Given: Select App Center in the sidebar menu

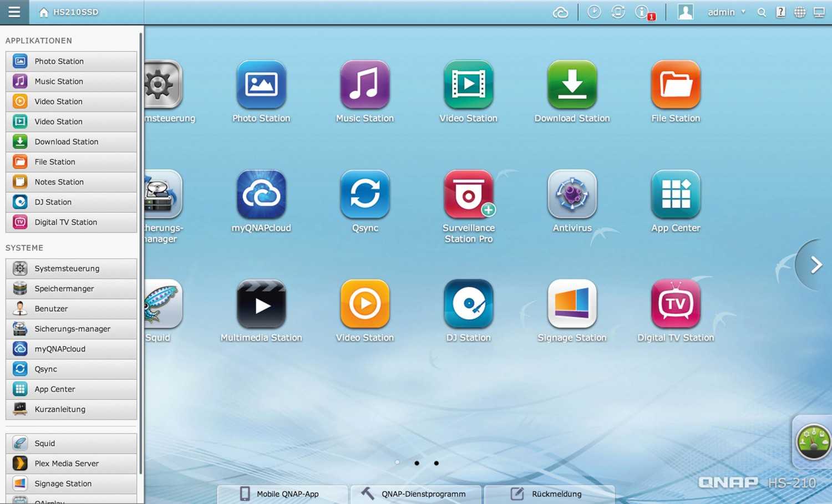Looking at the screenshot, I should click(71, 389).
